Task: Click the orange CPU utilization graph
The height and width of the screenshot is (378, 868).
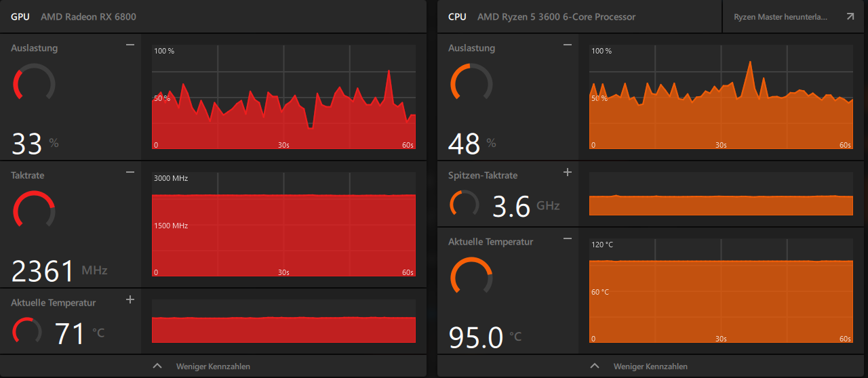Action: [721, 97]
